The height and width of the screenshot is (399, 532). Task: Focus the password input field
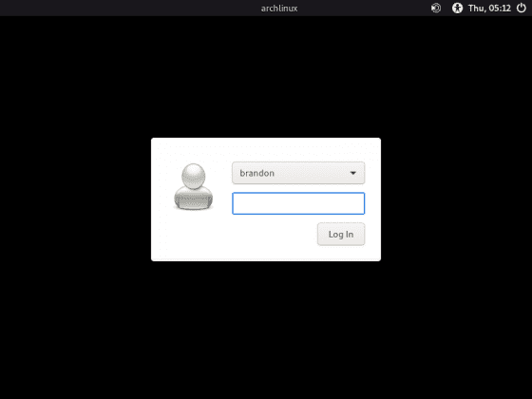click(298, 203)
